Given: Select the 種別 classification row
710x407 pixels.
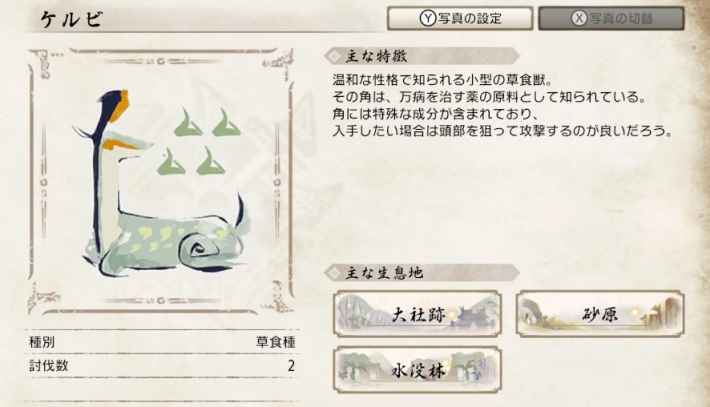Looking at the screenshot, I should coord(162,342).
